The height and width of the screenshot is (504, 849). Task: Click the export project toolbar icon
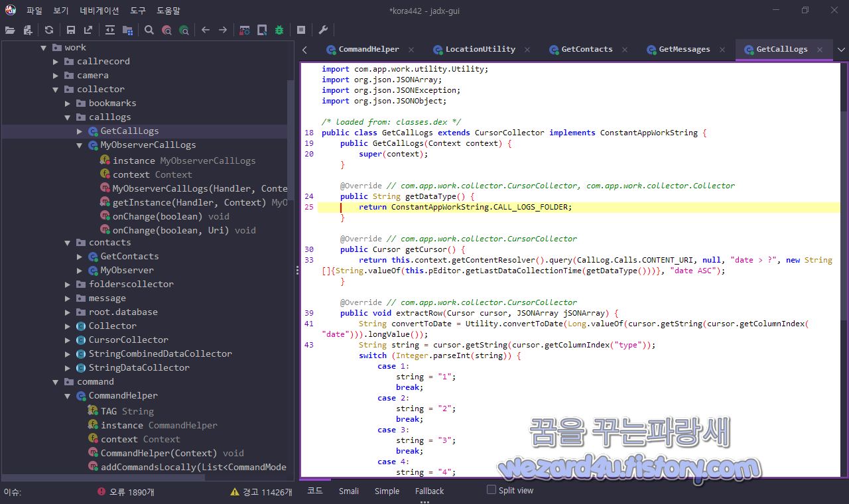(88, 30)
